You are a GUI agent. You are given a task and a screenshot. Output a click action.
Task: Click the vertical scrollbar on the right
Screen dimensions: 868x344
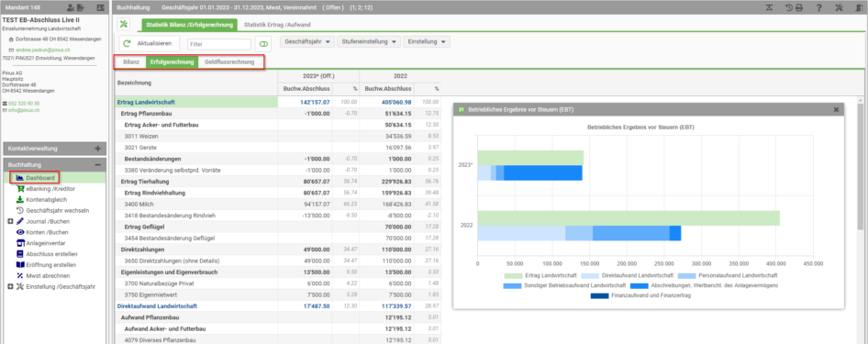(860, 166)
